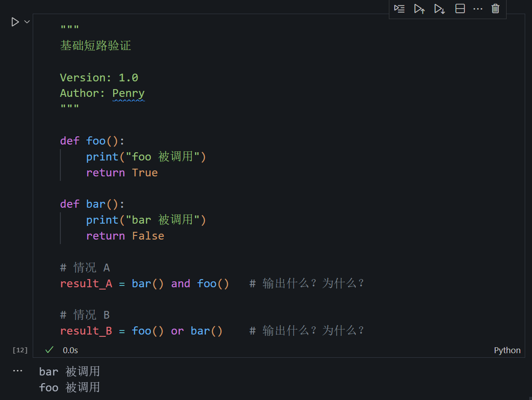
Task: Click the squiggly-underlined word Penry
Action: (129, 93)
